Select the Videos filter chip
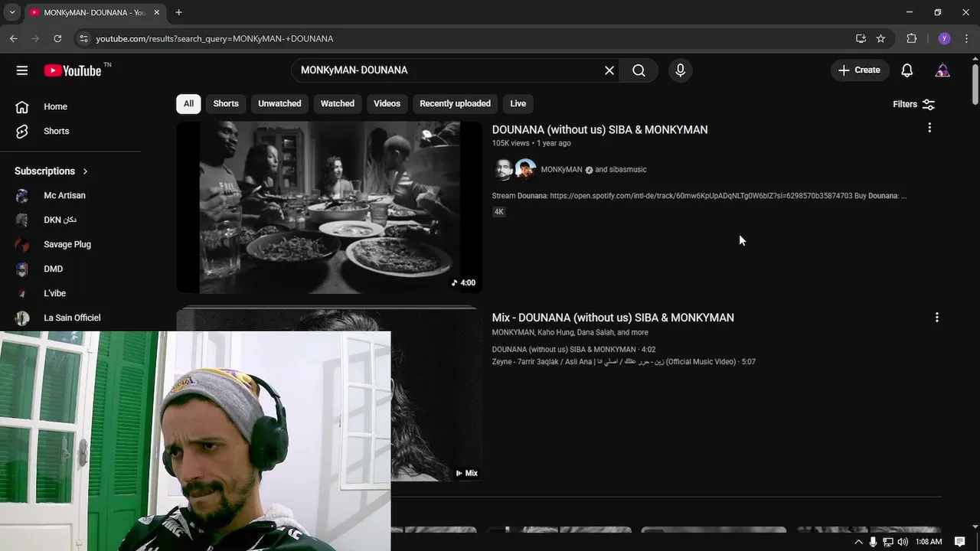Screen dimensions: 980x551 click(387, 103)
